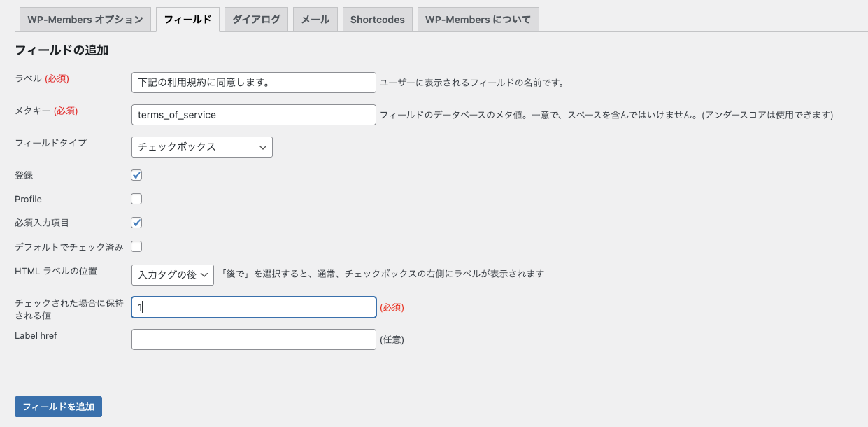Check the デフォルトでチェック済み checkbox
This screenshot has height=427, width=868.
137,246
